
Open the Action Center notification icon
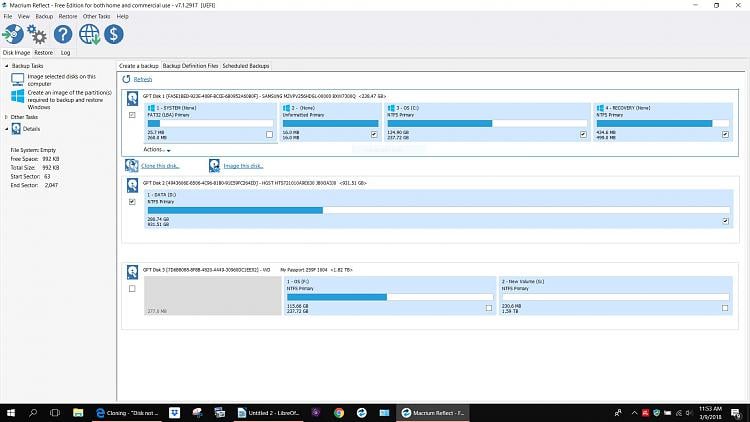pos(736,412)
